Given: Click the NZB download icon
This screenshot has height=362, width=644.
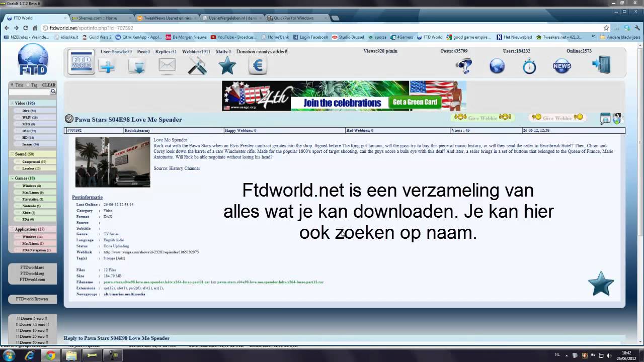Looking at the screenshot, I should (617, 118).
